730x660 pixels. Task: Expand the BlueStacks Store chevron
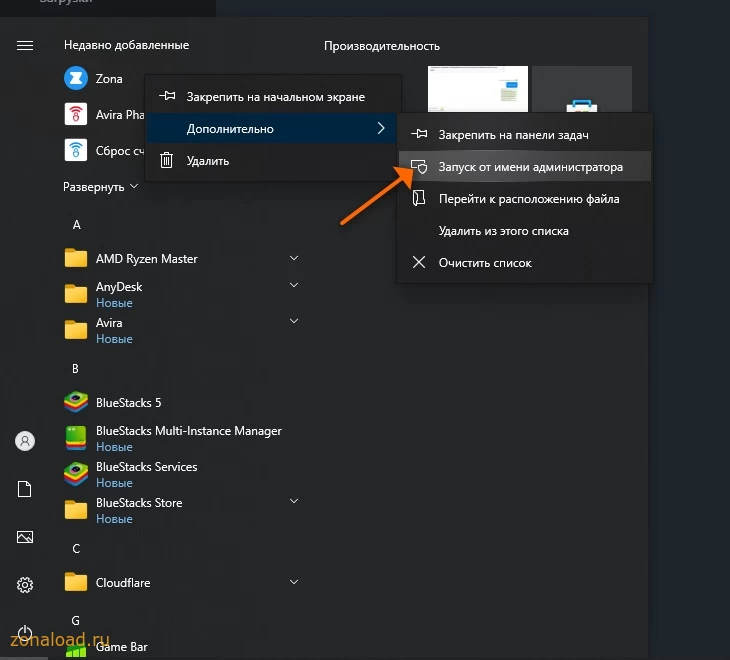pos(294,500)
